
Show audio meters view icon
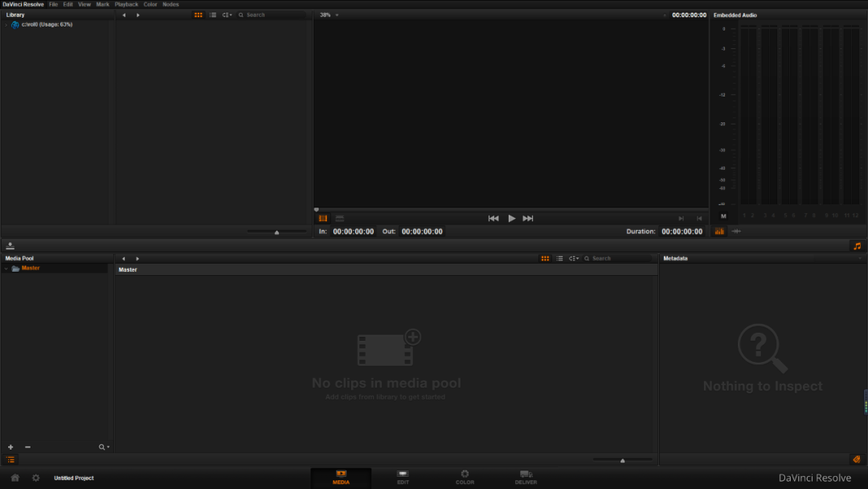tap(719, 232)
